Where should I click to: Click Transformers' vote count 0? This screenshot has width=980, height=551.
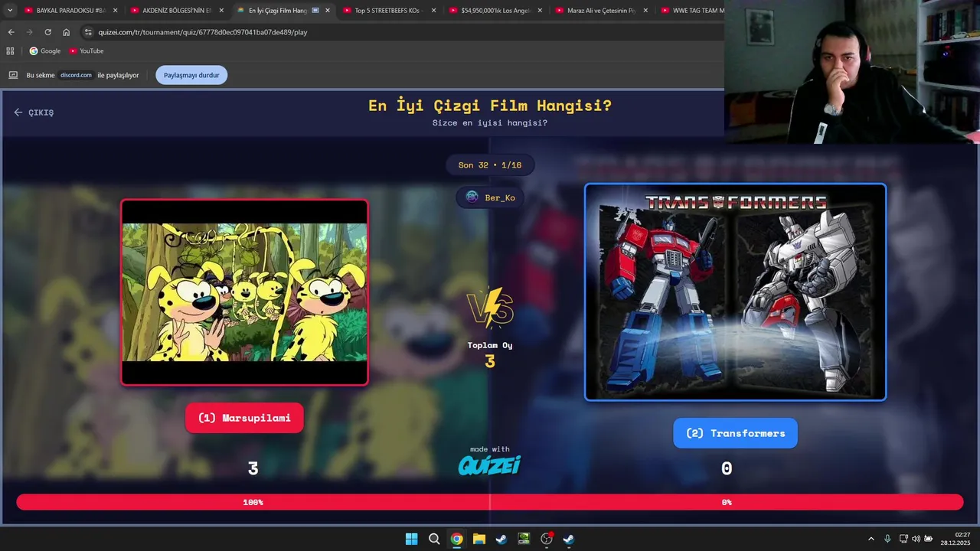pyautogui.click(x=727, y=468)
